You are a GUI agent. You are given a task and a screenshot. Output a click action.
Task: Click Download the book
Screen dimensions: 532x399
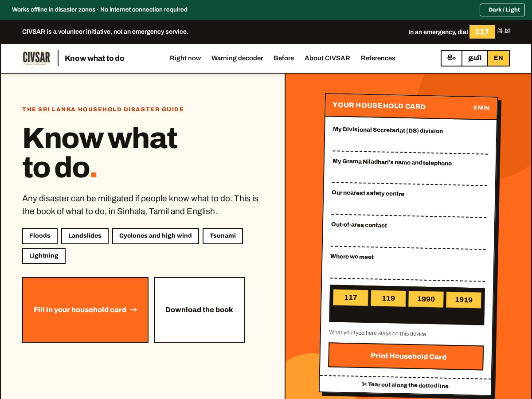pyautogui.click(x=199, y=310)
